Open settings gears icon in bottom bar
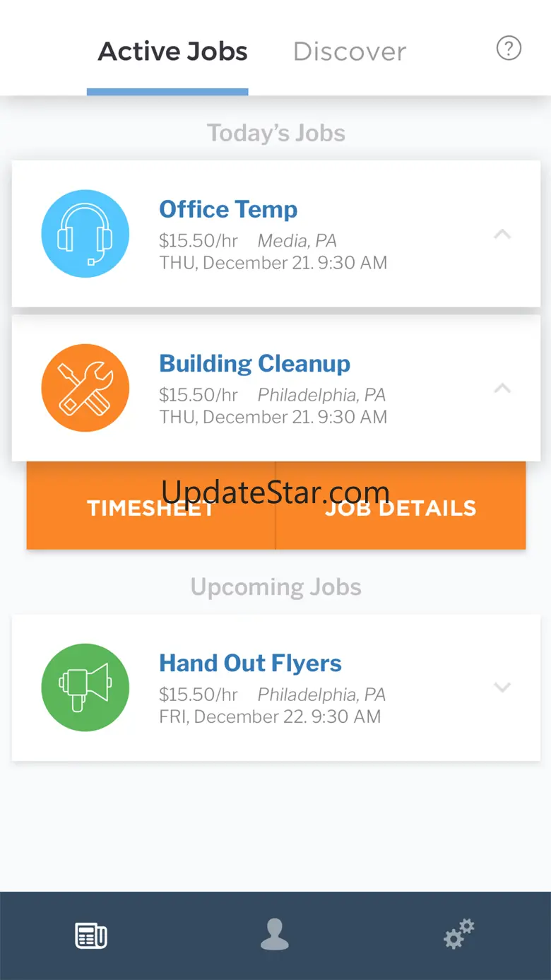551x980 pixels. click(459, 934)
